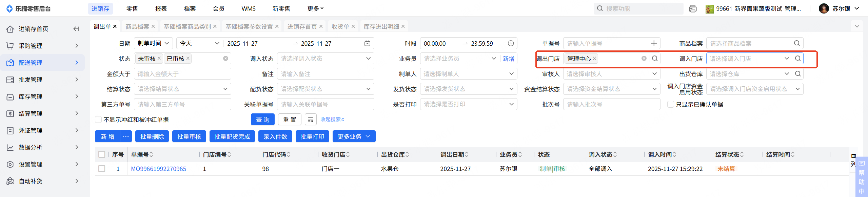Click the 重置 button
Viewport: 868px width, 197px height.
290,119
